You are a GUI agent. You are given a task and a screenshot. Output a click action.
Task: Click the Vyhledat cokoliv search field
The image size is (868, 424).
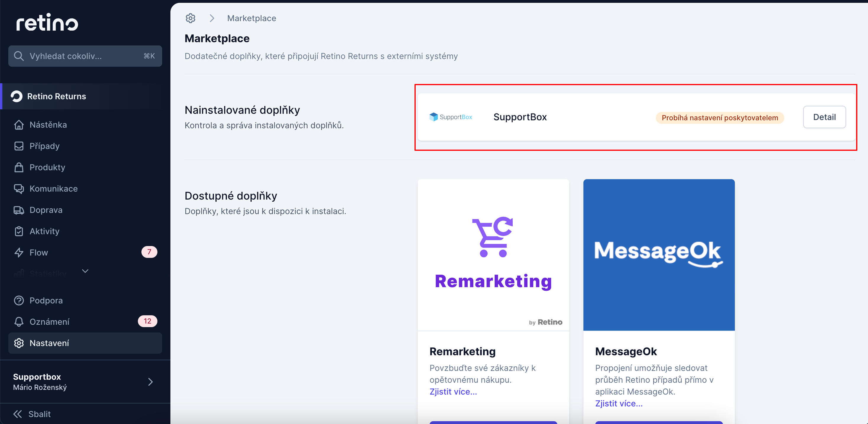(x=85, y=56)
